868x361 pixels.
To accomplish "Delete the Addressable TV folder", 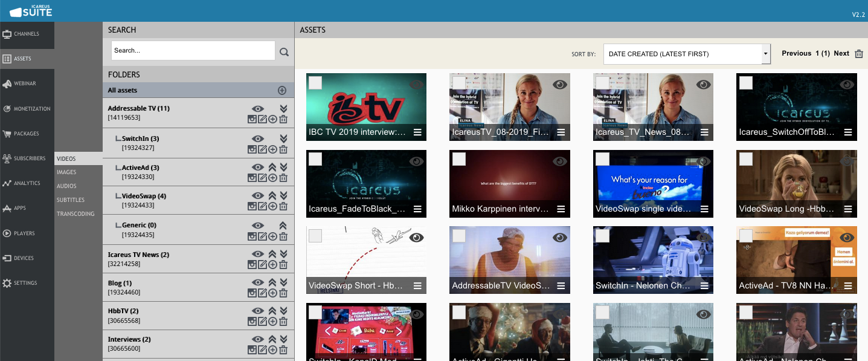I will click(283, 120).
